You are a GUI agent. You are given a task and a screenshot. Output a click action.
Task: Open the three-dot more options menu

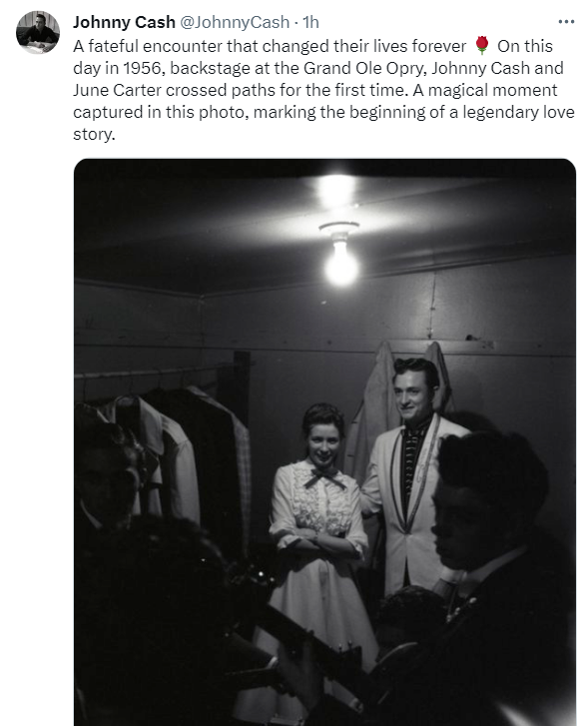click(566, 22)
